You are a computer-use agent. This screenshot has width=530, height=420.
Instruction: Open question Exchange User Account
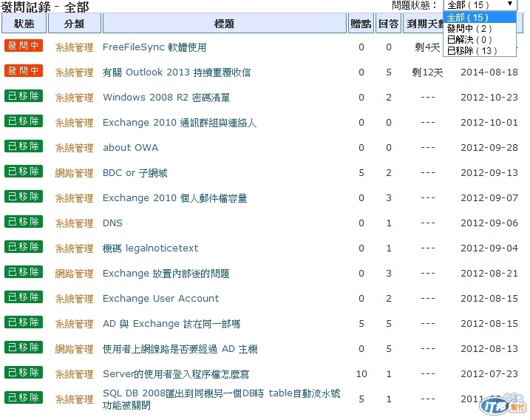point(161,299)
